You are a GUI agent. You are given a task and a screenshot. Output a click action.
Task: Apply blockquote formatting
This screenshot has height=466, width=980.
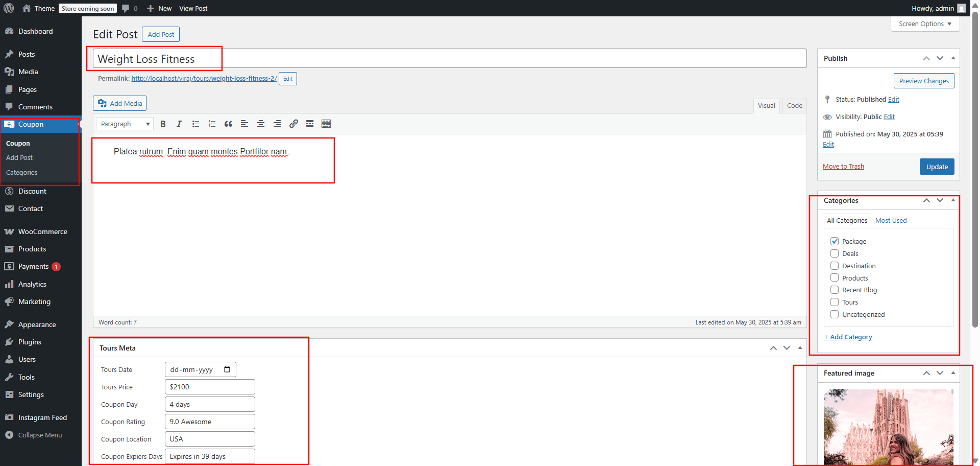point(228,124)
